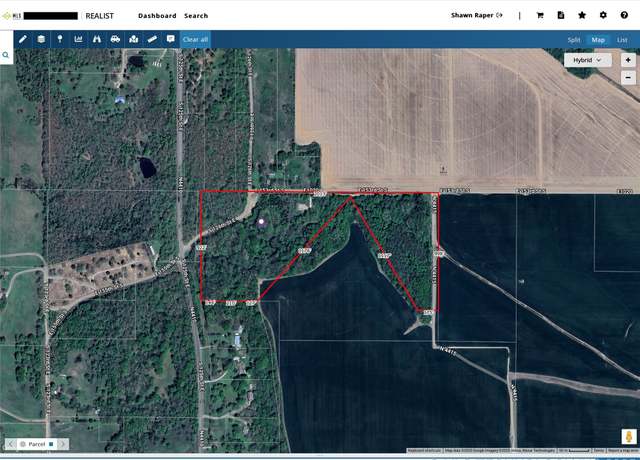This screenshot has height=460, width=640.
Task: Open the Search menu
Action: click(x=196, y=16)
